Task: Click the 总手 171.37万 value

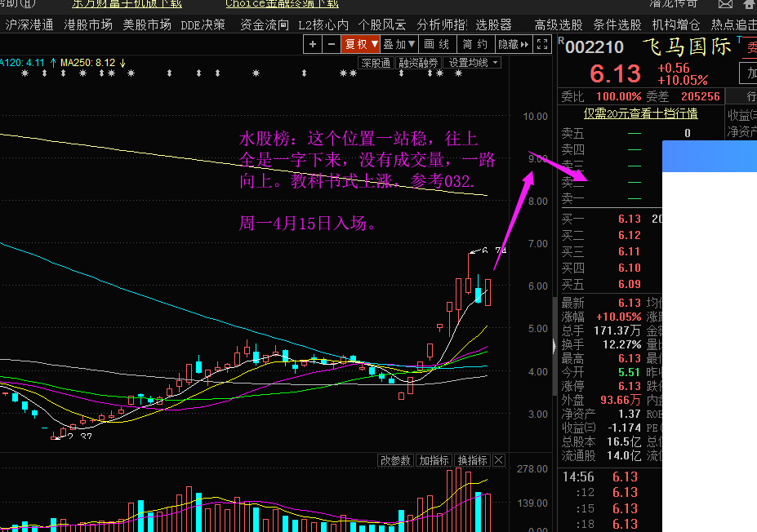Action: (x=617, y=331)
